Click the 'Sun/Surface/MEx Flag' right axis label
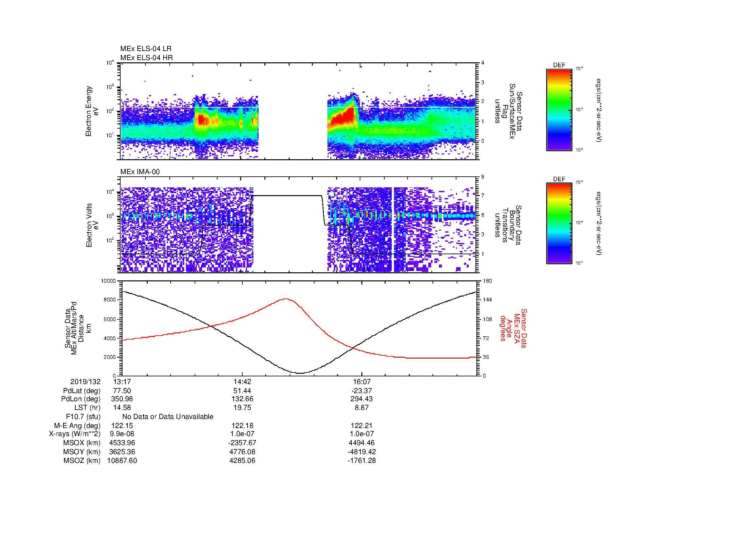The image size is (756, 534). click(x=508, y=111)
